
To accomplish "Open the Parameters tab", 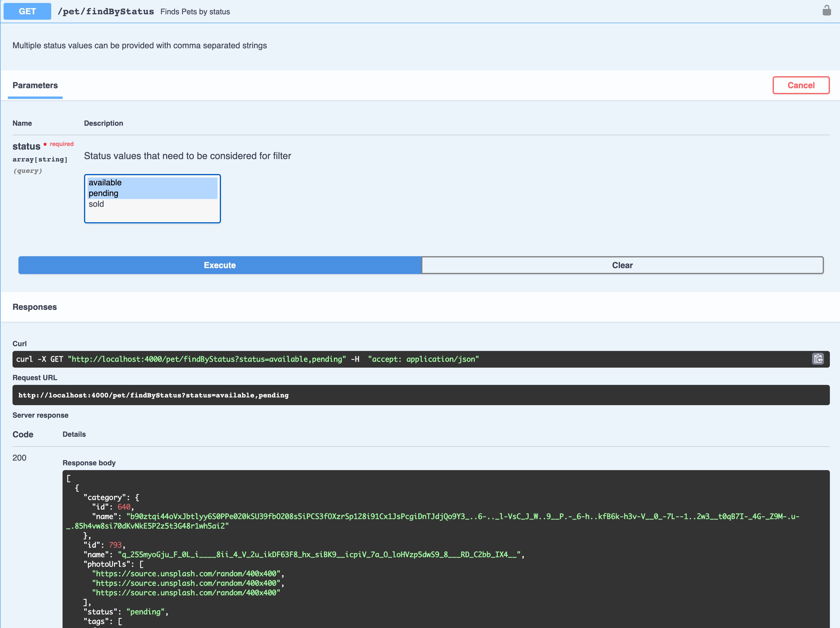I will coord(35,86).
